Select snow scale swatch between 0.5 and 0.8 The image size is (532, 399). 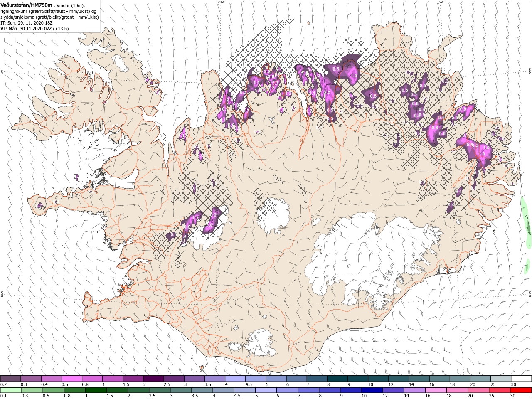(72, 379)
